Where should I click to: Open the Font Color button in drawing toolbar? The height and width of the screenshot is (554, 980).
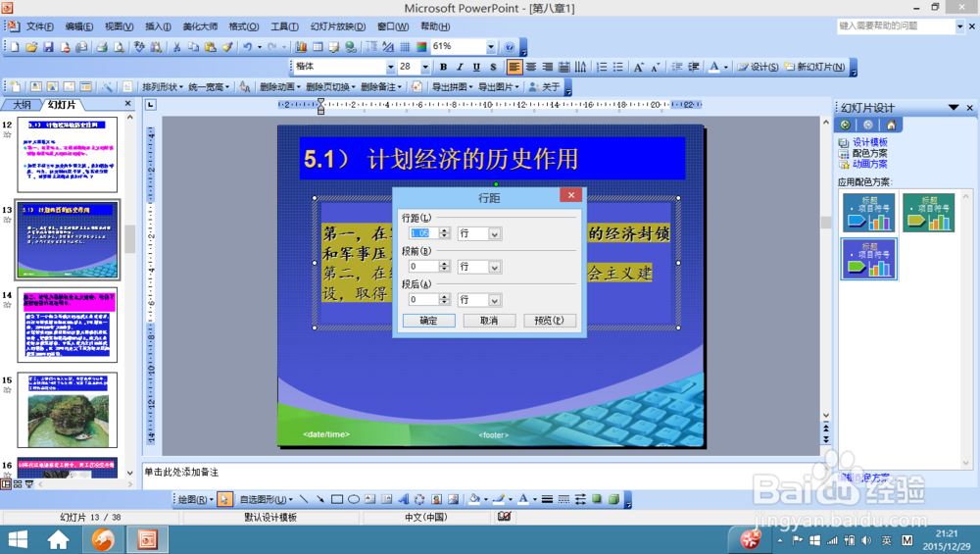pyautogui.click(x=523, y=499)
